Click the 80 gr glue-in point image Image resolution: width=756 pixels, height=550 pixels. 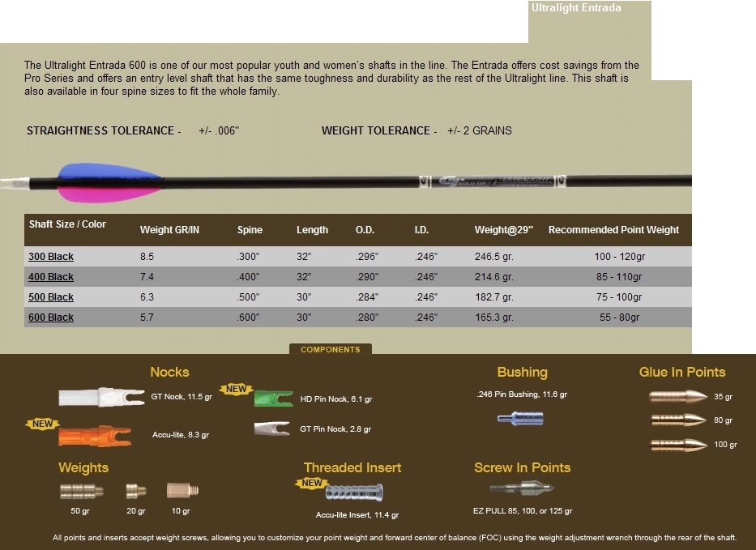click(x=678, y=420)
